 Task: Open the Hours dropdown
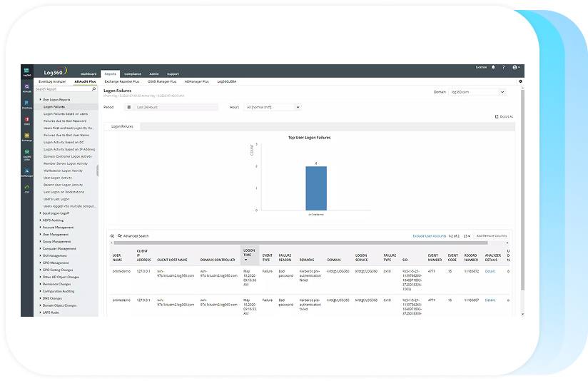click(x=273, y=107)
